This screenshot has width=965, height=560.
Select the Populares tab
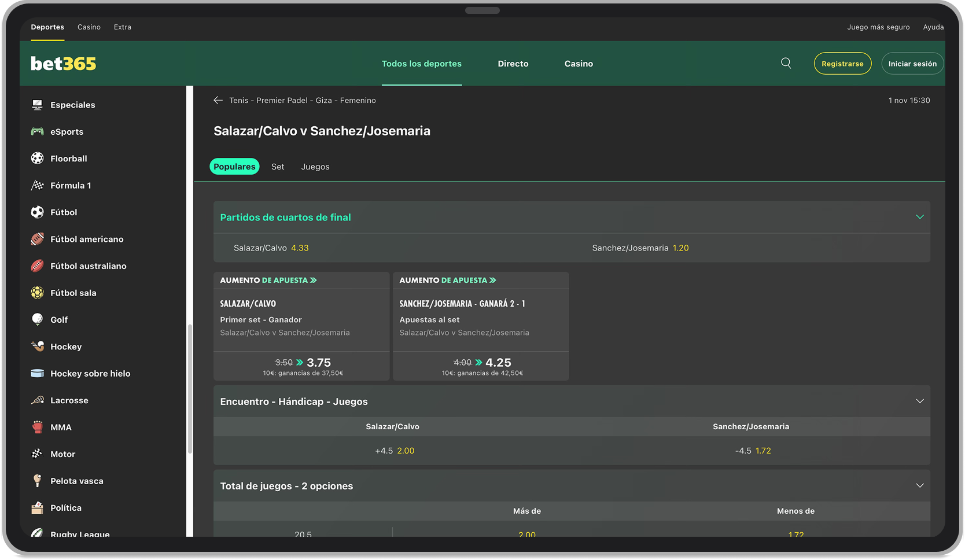234,167
